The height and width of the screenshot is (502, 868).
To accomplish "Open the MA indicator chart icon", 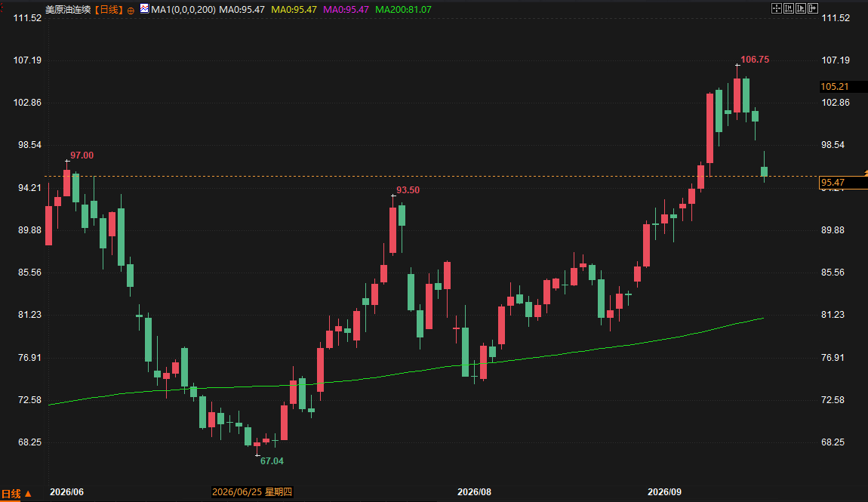I will pyautogui.click(x=144, y=8).
